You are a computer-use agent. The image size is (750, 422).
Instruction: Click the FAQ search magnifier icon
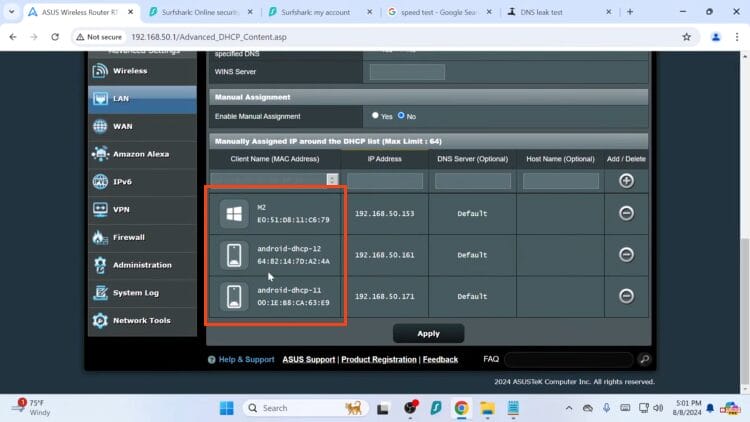[644, 359]
